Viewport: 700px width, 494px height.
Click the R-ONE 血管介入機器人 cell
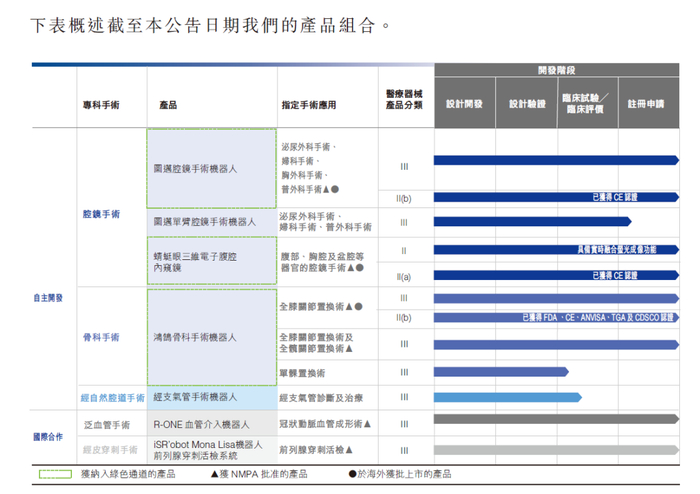click(x=212, y=424)
